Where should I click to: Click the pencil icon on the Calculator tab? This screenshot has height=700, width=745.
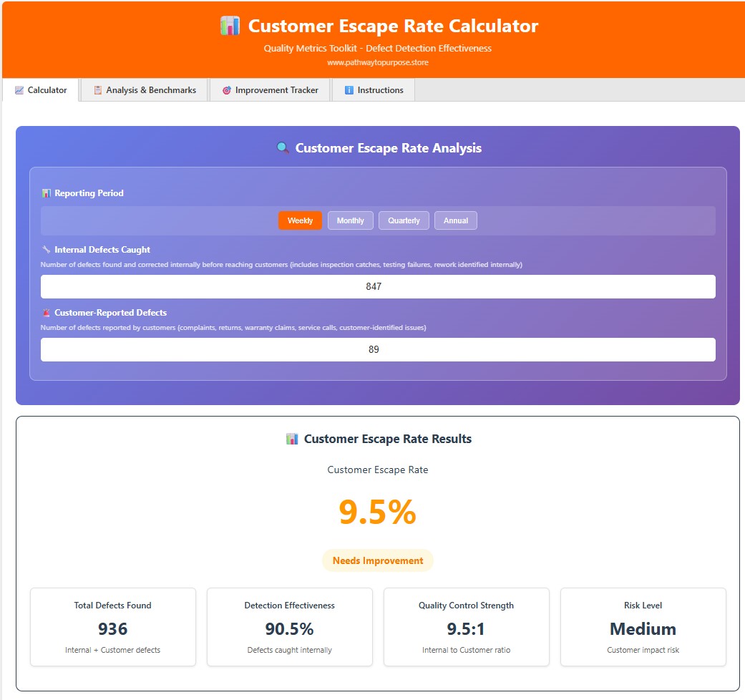[x=18, y=90]
